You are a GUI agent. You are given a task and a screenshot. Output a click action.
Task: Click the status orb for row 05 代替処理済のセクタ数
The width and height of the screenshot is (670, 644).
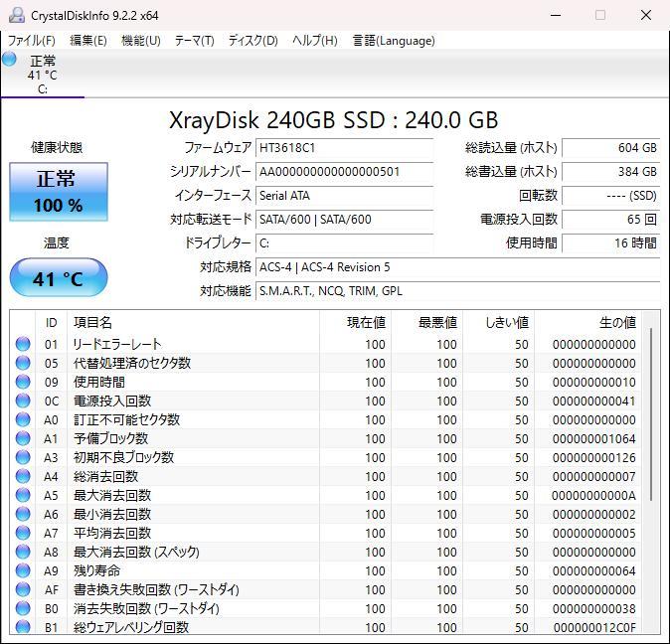pos(23,363)
